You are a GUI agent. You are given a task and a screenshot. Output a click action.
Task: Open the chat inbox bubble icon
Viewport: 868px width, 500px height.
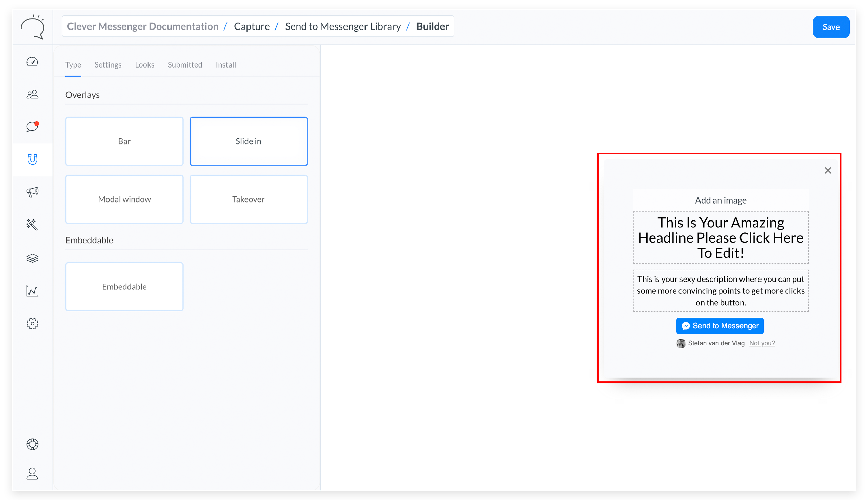pyautogui.click(x=32, y=127)
